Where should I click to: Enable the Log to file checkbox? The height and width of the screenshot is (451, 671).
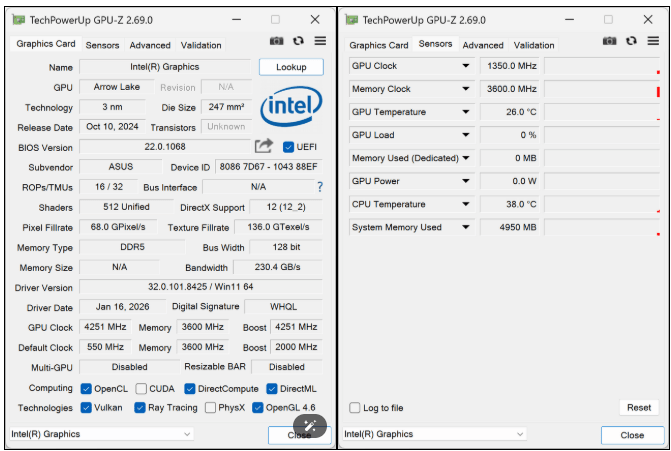point(355,407)
